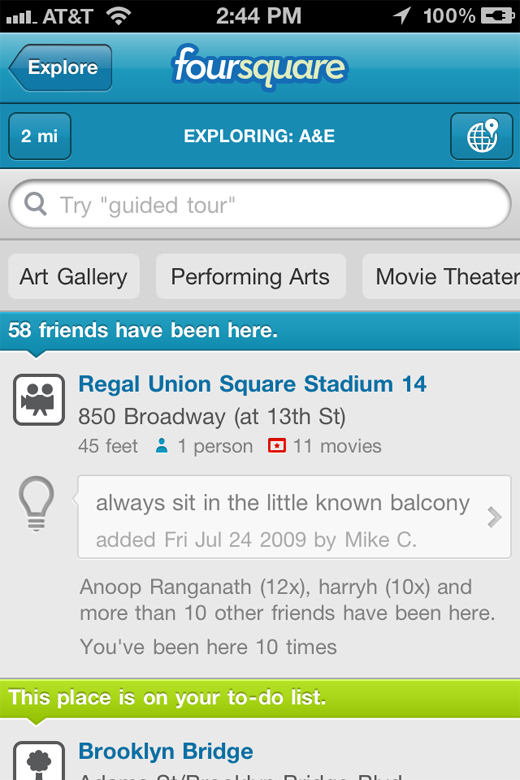
Task: Open Regal Union Square Stadium 14
Action: coord(252,384)
